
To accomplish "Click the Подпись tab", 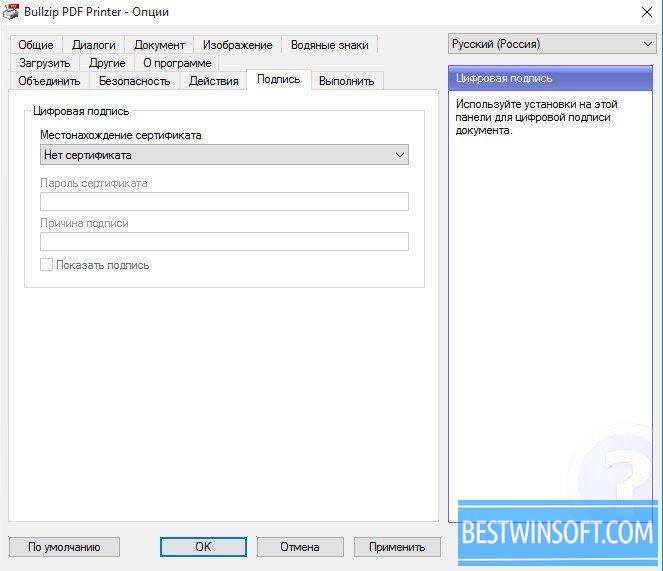I will [x=279, y=80].
